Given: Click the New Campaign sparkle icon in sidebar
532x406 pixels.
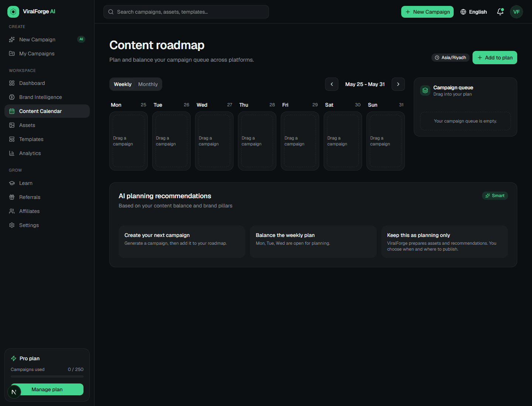Looking at the screenshot, I should point(12,39).
